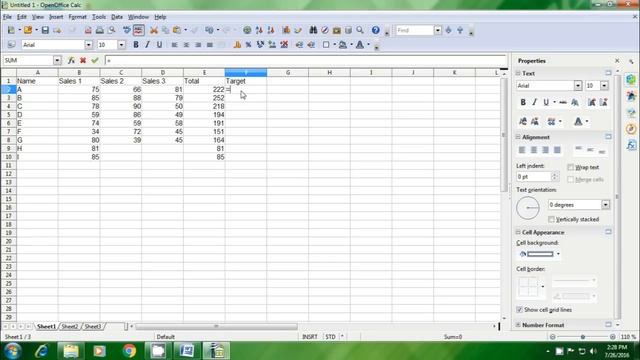Open the sidebar Navigator deck button
The width and height of the screenshot is (640, 360).
(631, 129)
